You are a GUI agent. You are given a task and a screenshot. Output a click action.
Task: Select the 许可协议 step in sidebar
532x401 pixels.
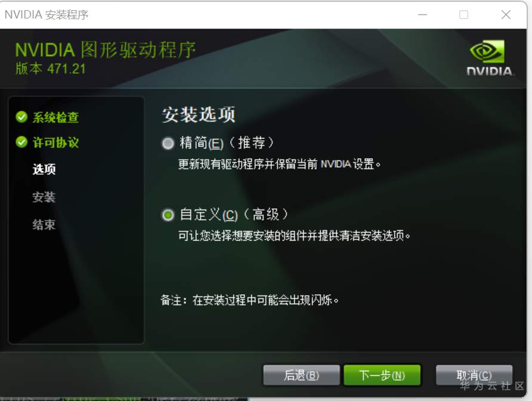55,143
